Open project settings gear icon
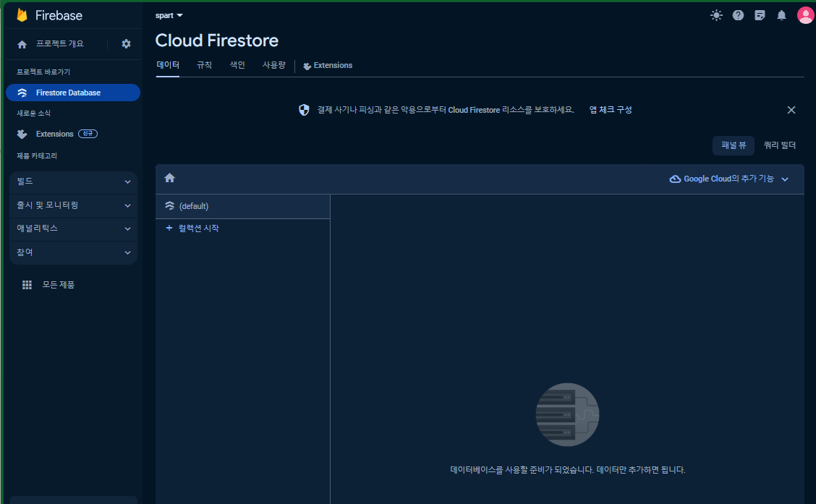The width and height of the screenshot is (816, 504). (126, 44)
